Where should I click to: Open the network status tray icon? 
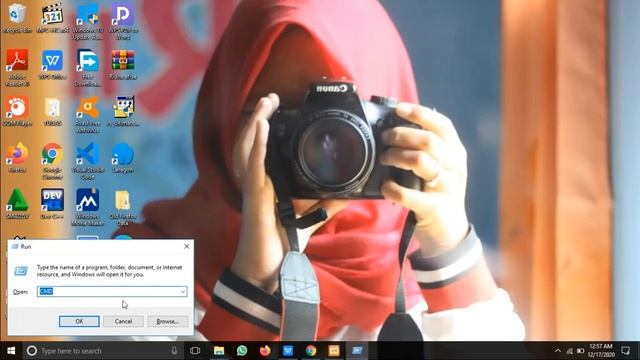pos(569,351)
